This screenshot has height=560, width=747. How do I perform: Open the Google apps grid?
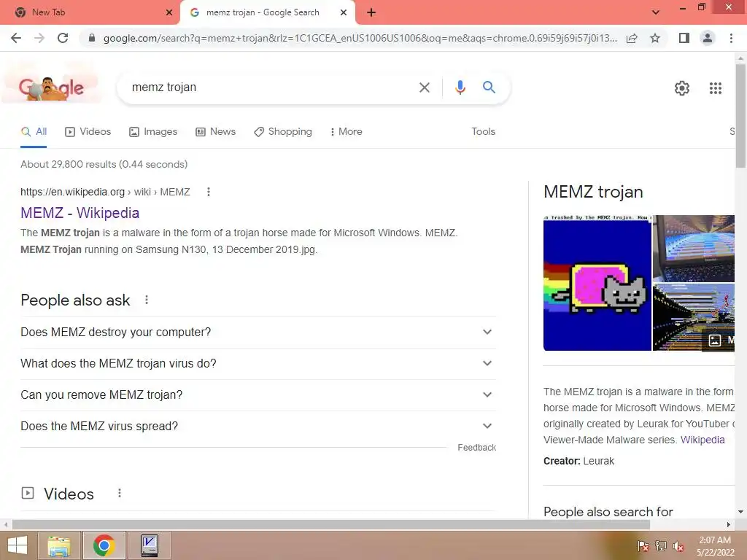tap(715, 88)
